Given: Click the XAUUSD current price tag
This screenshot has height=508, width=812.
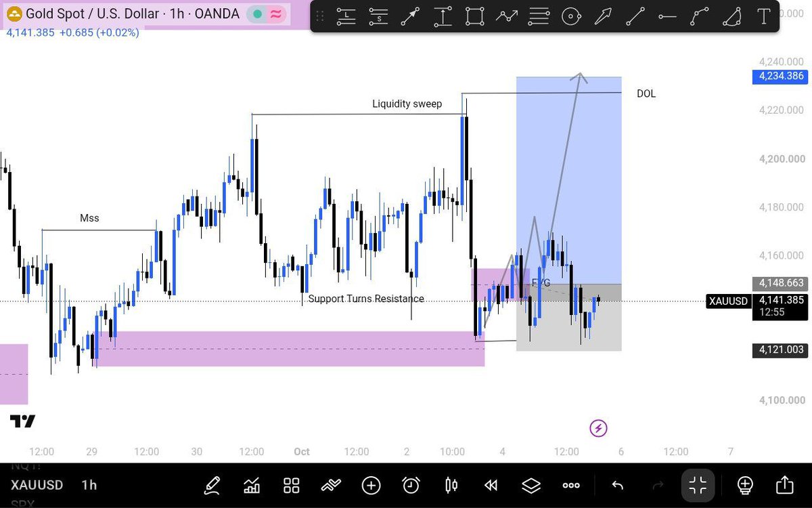Looking at the screenshot, I should 727,301.
